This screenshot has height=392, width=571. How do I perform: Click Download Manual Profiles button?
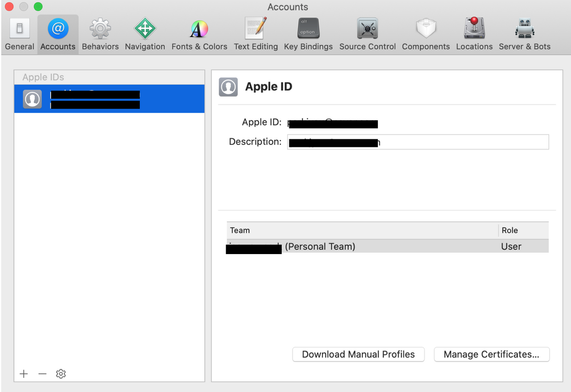(358, 354)
